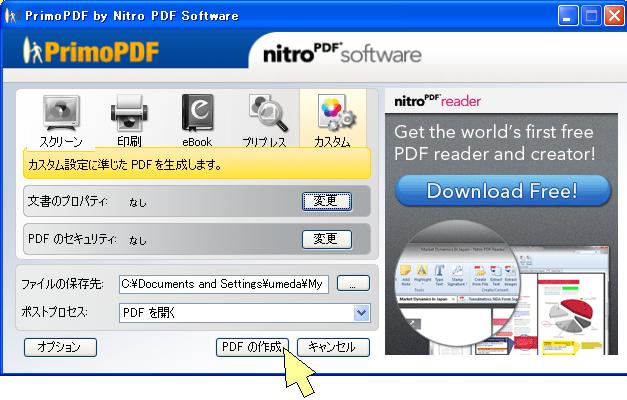Click the ファイルの保存先 label
The height and width of the screenshot is (400, 627).
pos(62,284)
